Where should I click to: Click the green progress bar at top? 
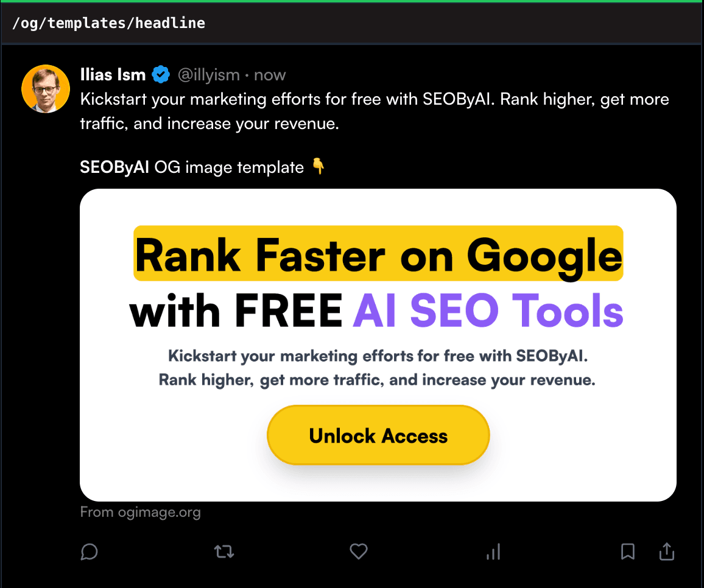[352, 2]
